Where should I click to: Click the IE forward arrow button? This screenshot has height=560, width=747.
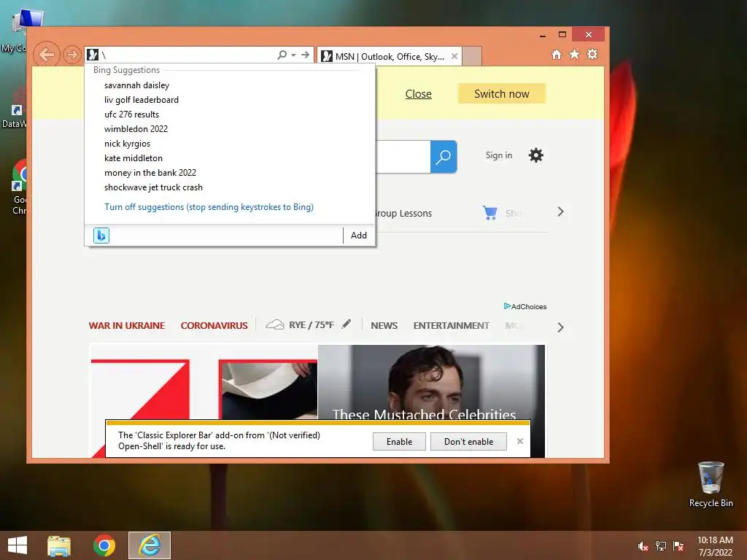tap(72, 55)
